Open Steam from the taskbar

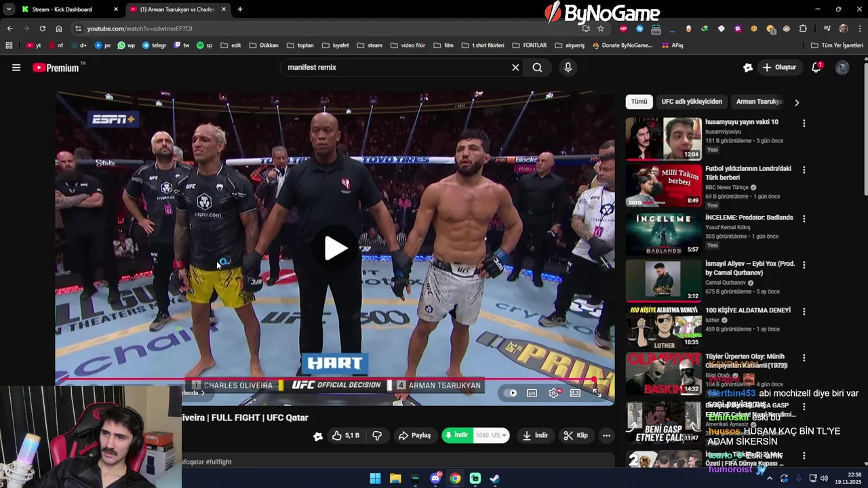tap(495, 479)
